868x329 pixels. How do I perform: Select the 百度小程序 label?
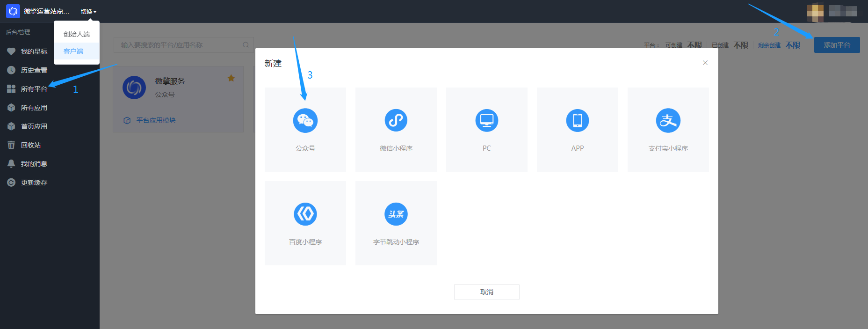pos(305,242)
